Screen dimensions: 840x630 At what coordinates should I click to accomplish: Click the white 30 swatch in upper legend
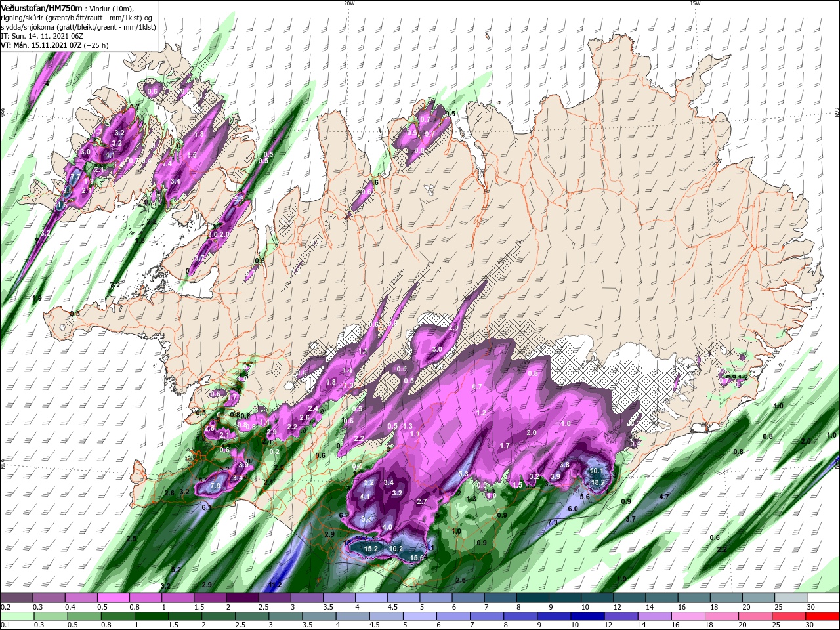pyautogui.click(x=824, y=598)
